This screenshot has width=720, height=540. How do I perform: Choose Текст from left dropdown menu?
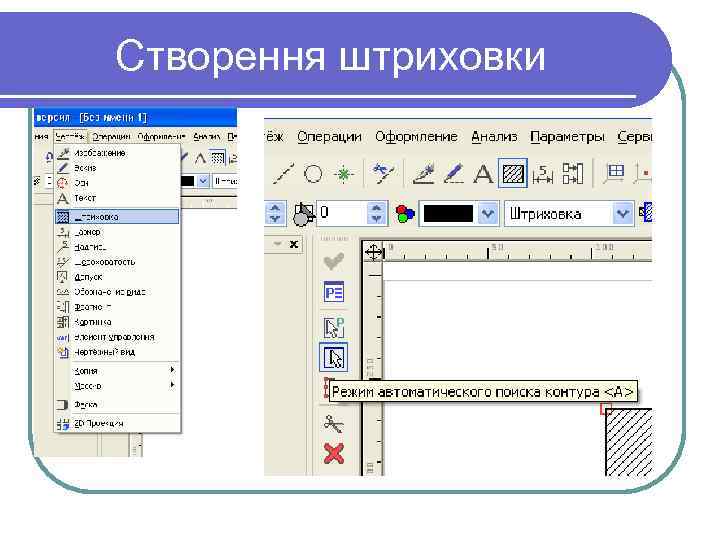tap(117, 198)
